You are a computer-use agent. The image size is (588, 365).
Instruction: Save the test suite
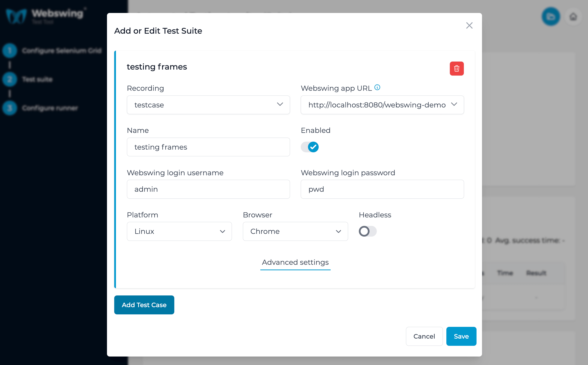pos(461,336)
